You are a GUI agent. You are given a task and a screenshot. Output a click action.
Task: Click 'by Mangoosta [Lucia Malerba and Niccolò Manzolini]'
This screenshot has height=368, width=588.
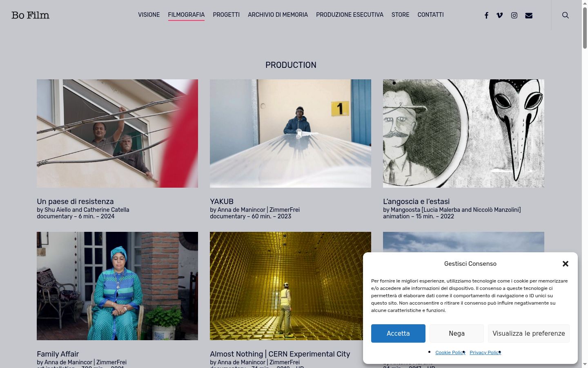click(452, 210)
